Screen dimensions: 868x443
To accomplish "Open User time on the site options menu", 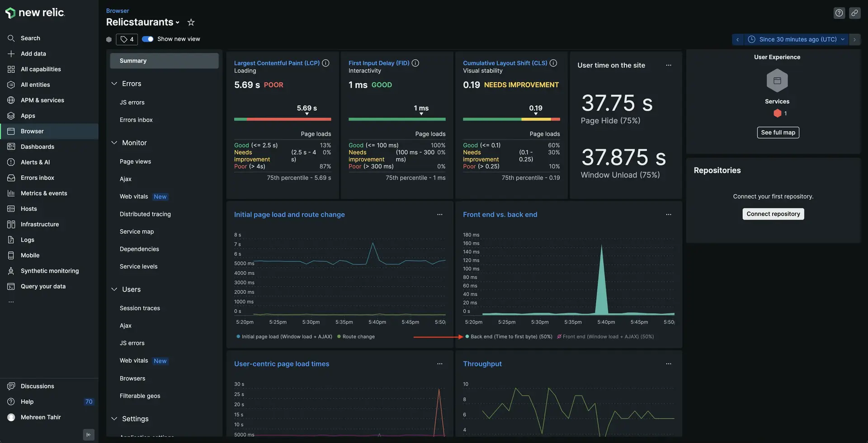I will [x=669, y=66].
